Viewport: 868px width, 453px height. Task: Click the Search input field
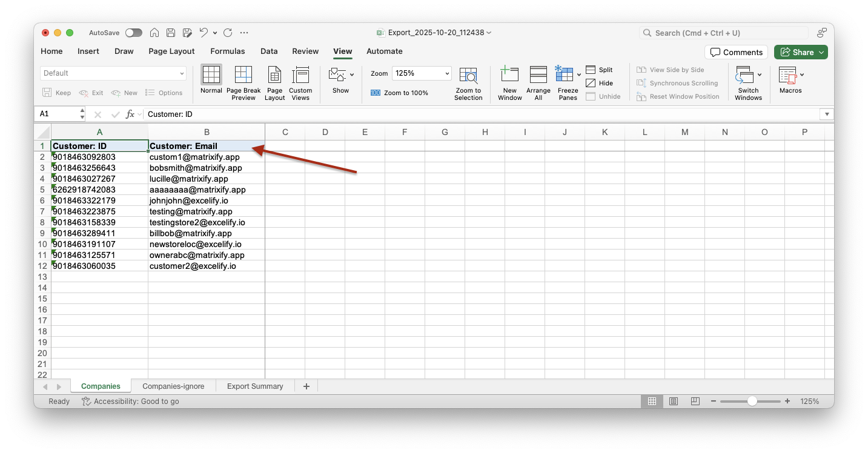pyautogui.click(x=724, y=33)
